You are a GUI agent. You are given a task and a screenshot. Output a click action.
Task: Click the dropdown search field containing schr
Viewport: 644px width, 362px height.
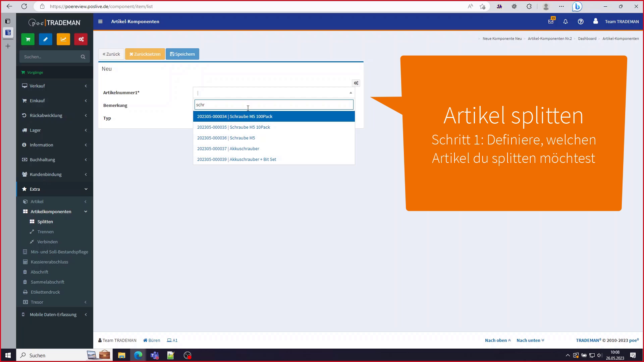click(x=274, y=105)
